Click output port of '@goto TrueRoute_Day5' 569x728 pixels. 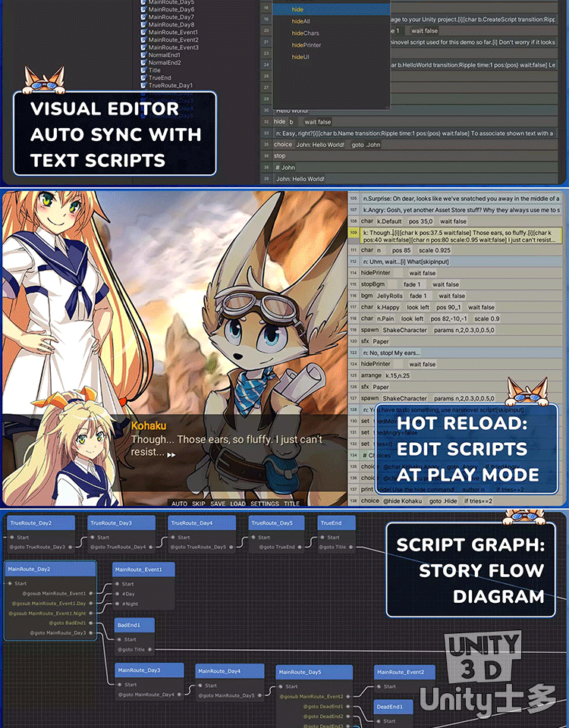pos(231,547)
